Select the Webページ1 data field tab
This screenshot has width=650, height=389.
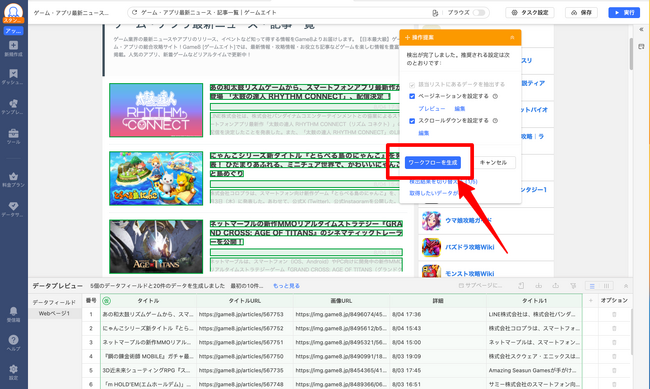pyautogui.click(x=54, y=314)
